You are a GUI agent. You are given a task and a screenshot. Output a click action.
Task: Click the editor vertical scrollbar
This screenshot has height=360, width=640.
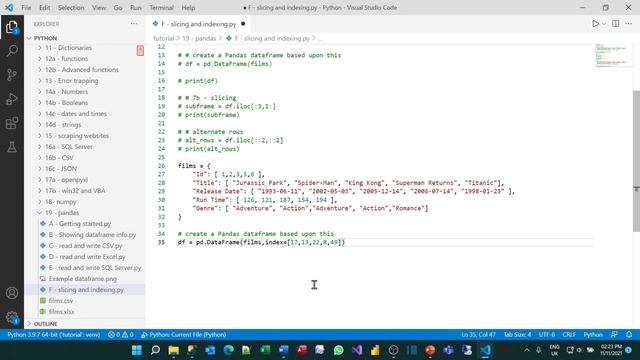click(x=636, y=161)
